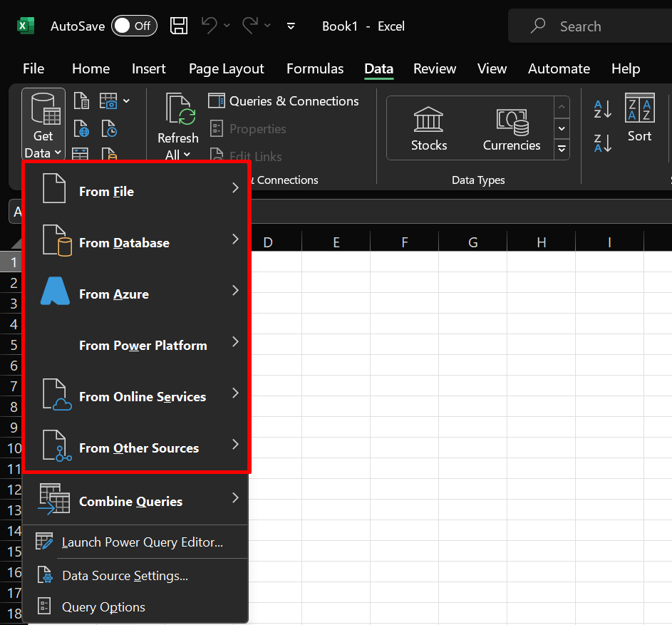The width and height of the screenshot is (672, 625).
Task: Expand the Data Types gallery
Action: coord(562,149)
